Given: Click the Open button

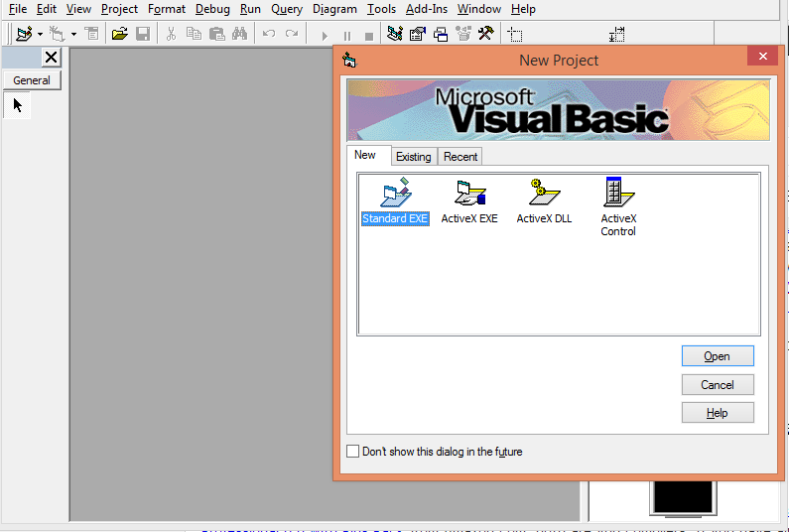Looking at the screenshot, I should 718,356.
